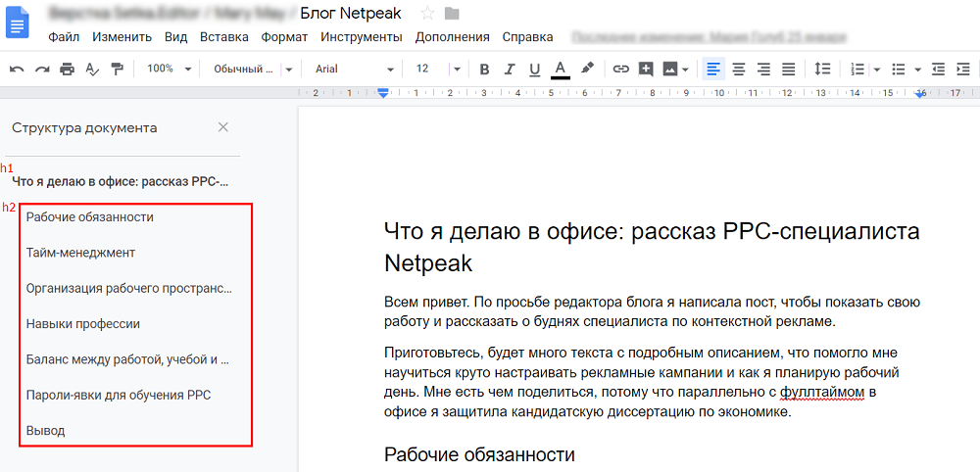Insert a link using the chain icon
The image size is (980, 472).
(620, 70)
